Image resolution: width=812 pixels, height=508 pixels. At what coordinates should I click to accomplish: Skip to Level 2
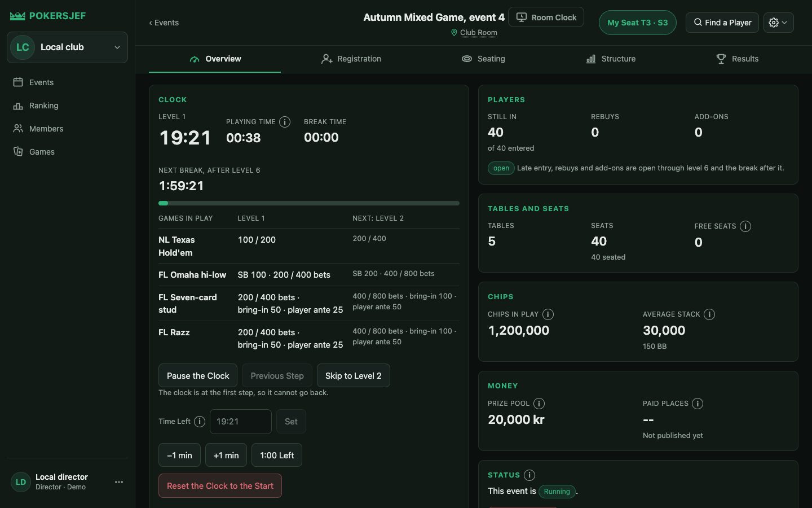tap(353, 376)
